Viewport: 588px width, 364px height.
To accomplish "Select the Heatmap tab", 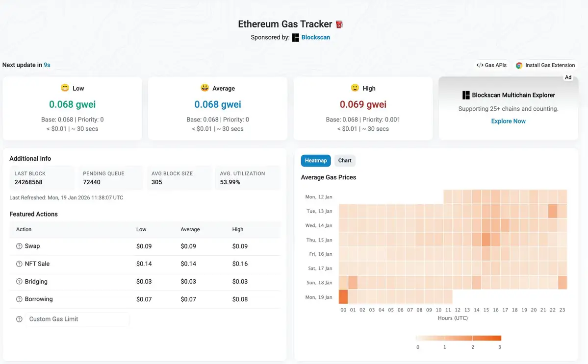I will point(315,160).
